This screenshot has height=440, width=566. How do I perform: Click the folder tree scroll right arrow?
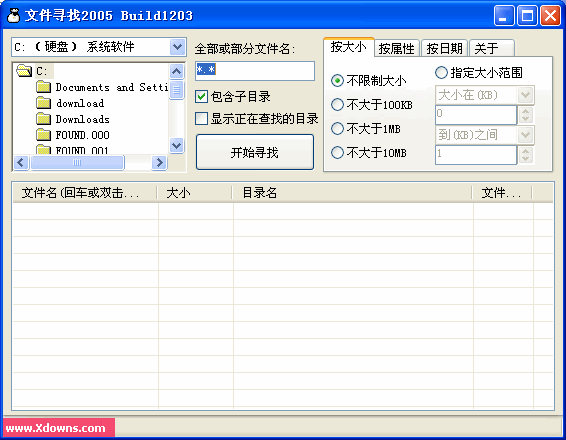(x=159, y=162)
